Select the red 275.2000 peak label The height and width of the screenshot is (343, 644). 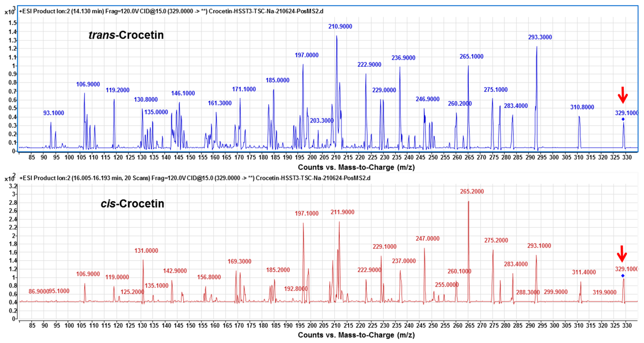(x=496, y=241)
